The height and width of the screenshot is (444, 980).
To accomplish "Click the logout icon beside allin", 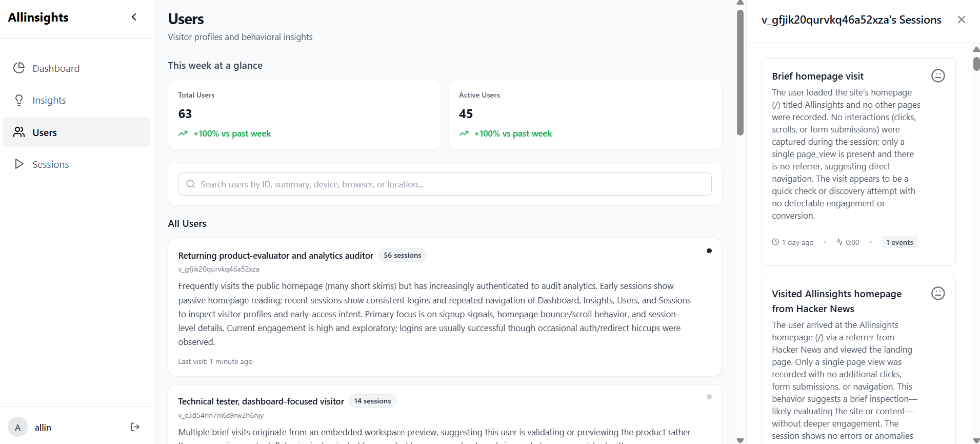I will point(134,427).
